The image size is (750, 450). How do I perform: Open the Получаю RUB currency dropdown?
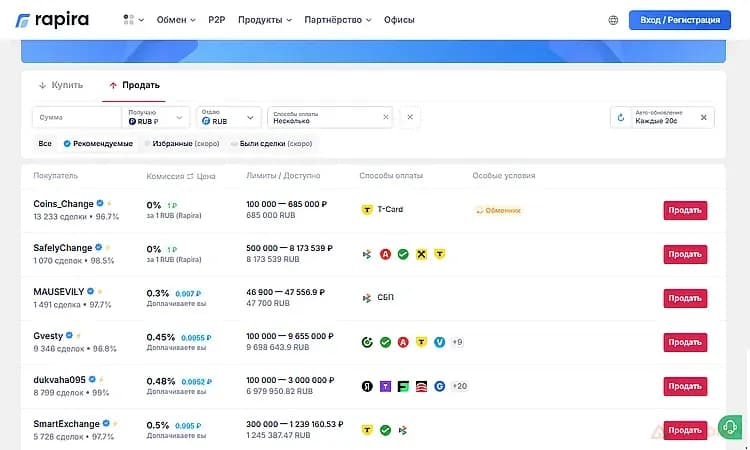coord(155,117)
